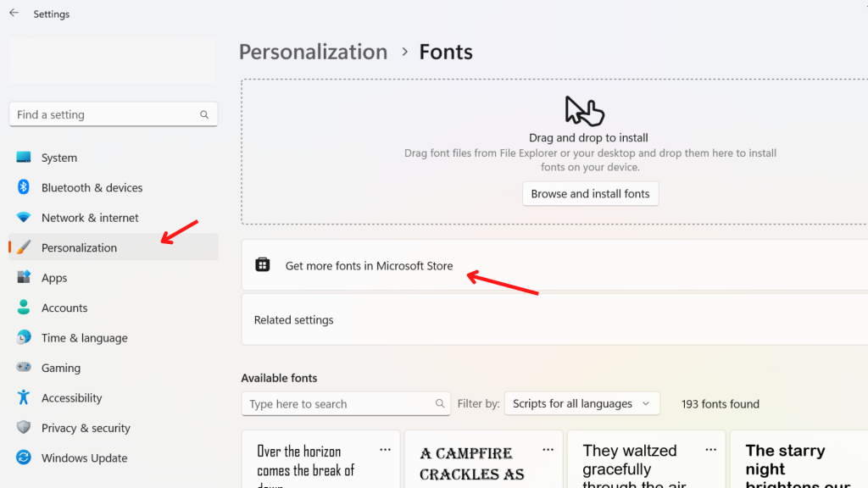Open Get more fonts in Microsoft Store
Screen dimensions: 868x488
pyautogui.click(x=554, y=265)
